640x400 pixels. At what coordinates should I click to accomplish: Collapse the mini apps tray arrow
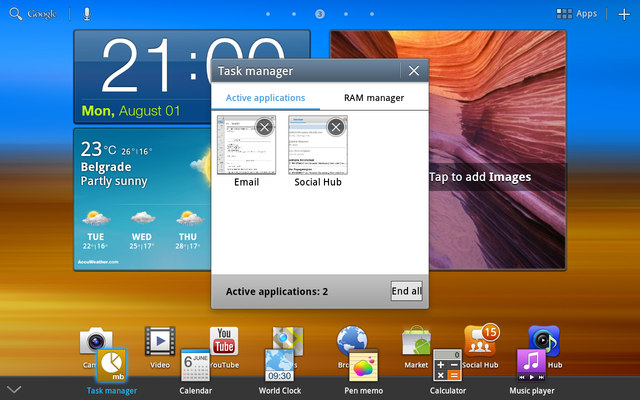[14, 388]
